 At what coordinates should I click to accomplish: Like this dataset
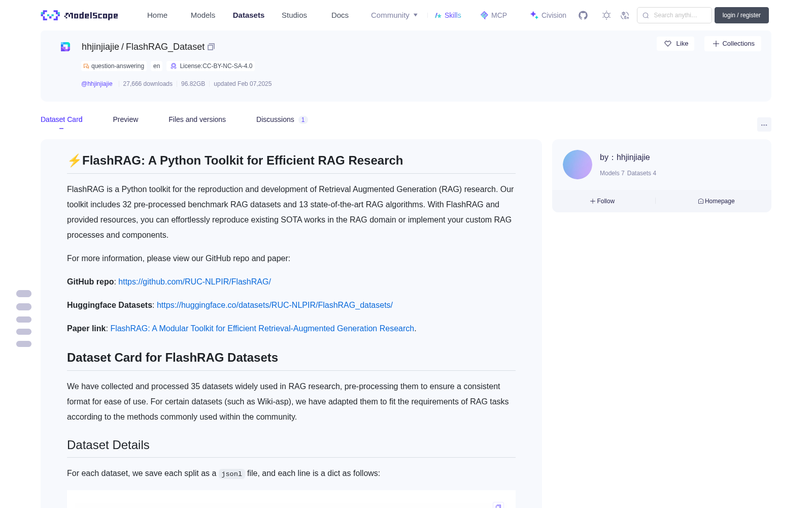(x=675, y=44)
